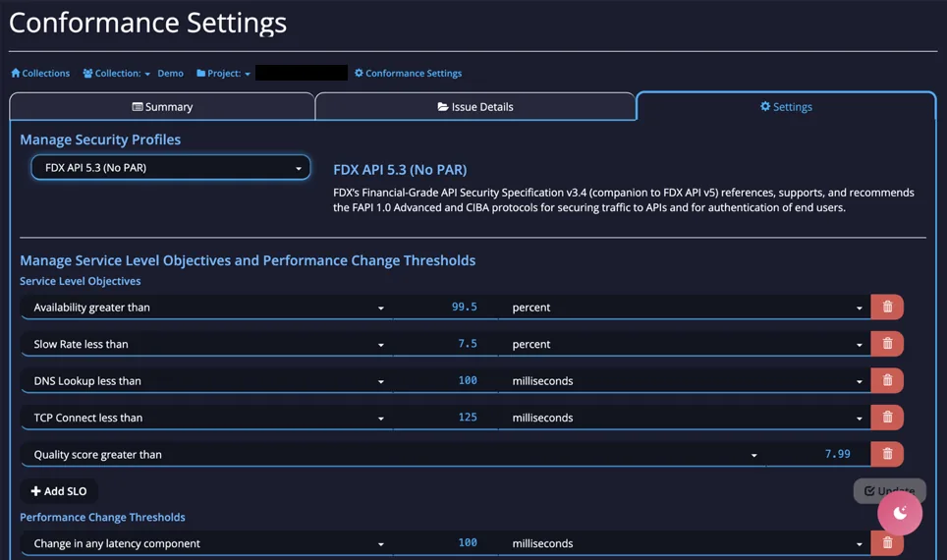Screen dimensions: 947x560
Task: Toggle dark mode with the moon button
Action: tap(900, 513)
